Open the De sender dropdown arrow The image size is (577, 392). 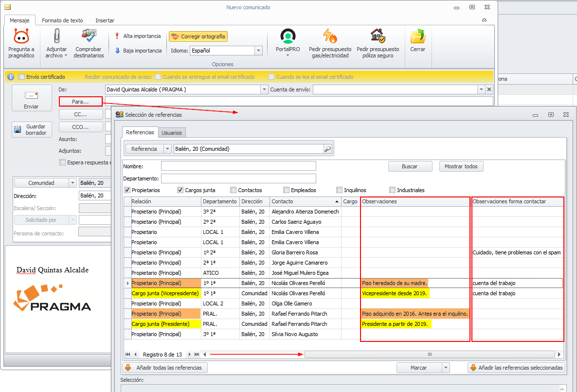pos(264,89)
